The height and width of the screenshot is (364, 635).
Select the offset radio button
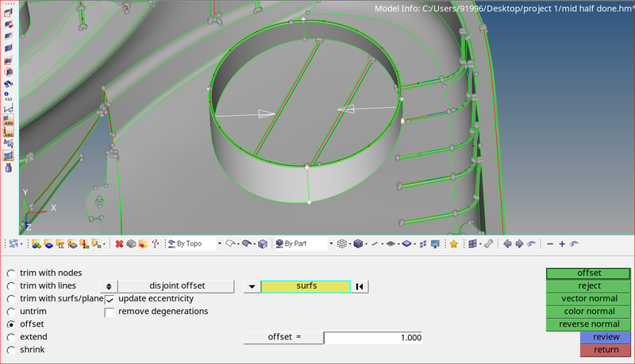coord(11,324)
